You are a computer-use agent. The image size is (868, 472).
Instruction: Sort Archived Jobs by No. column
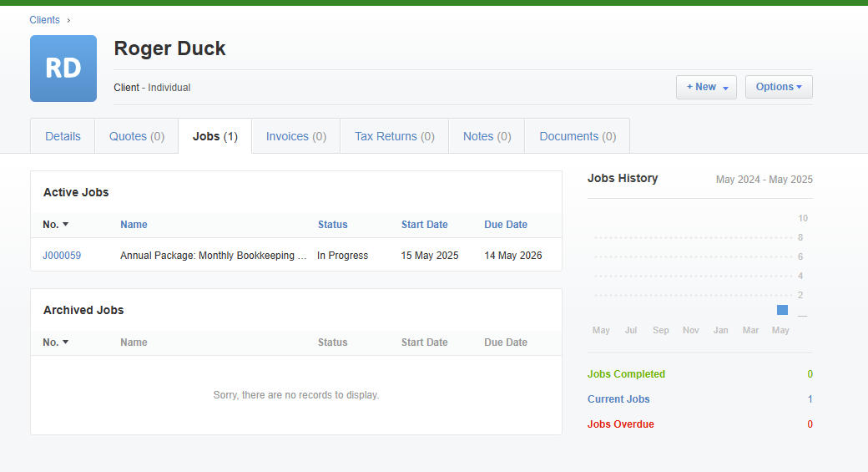pyautogui.click(x=55, y=343)
